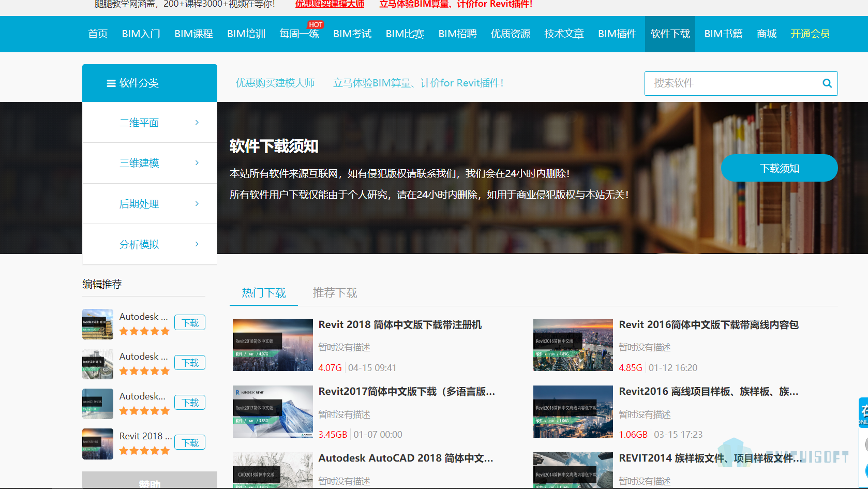The height and width of the screenshot is (489, 868).
Task: Click 下载 button for Revit 2018 sidebar item
Action: 190,442
